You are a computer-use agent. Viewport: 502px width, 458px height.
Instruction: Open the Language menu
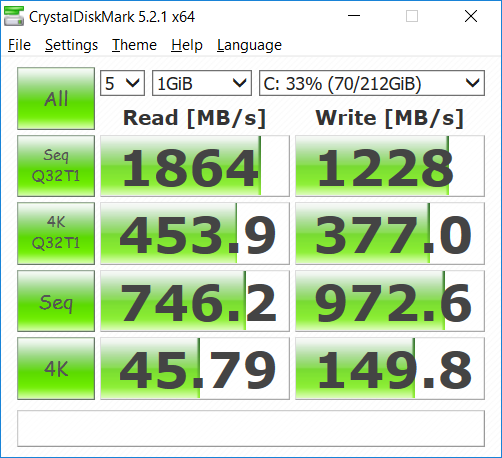coord(249,45)
